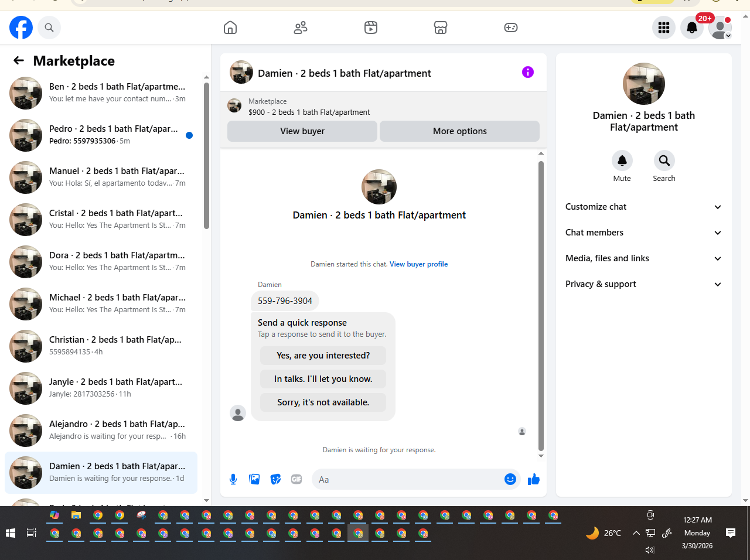Open conversation info purple icon
The height and width of the screenshot is (560, 750).
(x=528, y=72)
